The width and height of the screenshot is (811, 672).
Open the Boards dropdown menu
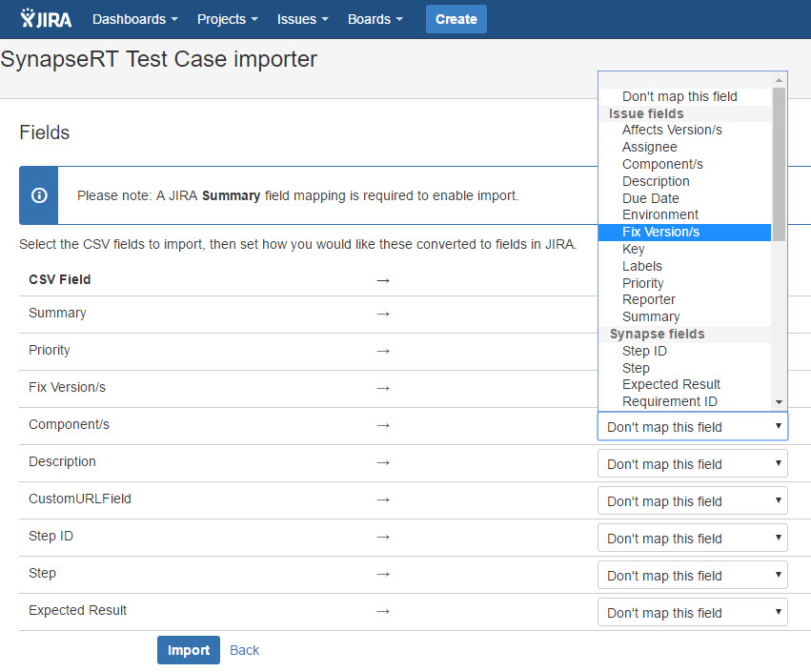coord(375,19)
